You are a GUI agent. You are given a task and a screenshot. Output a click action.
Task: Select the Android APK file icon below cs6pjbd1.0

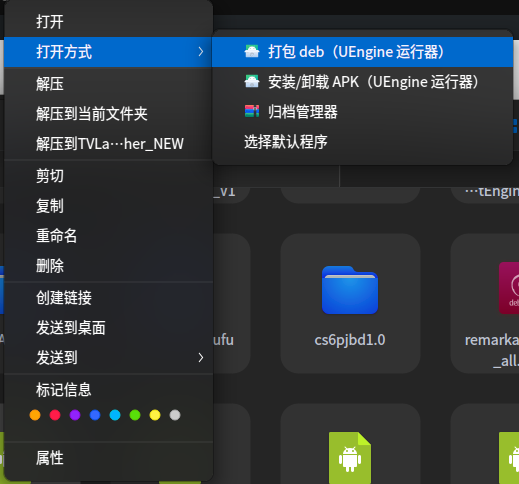click(x=350, y=456)
